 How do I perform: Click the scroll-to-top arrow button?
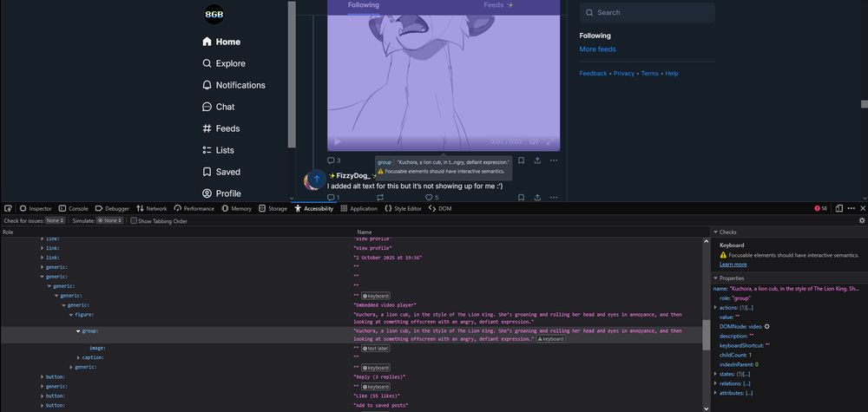[x=317, y=180]
